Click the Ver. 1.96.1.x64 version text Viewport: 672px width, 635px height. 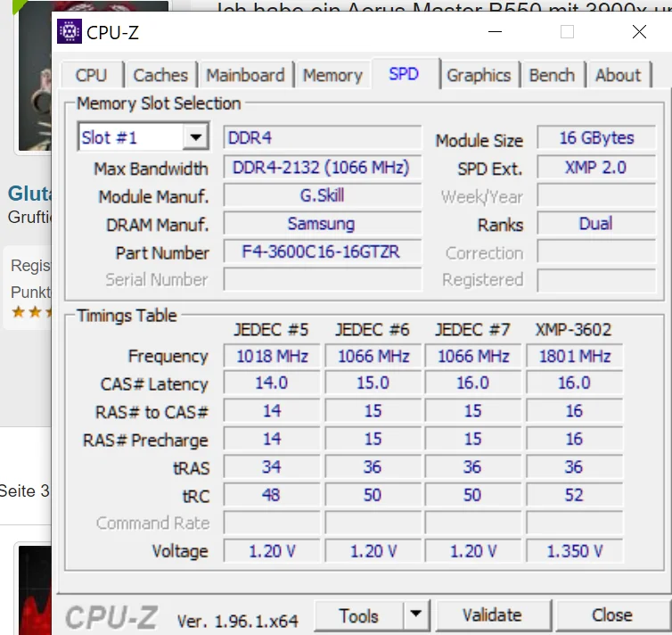coord(237,621)
